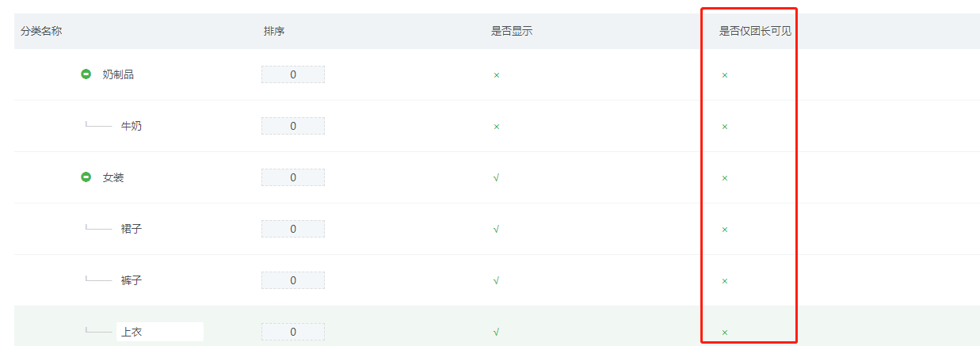Click the sort order field for 裙子
Image resolution: width=980 pixels, height=346 pixels.
293,229
